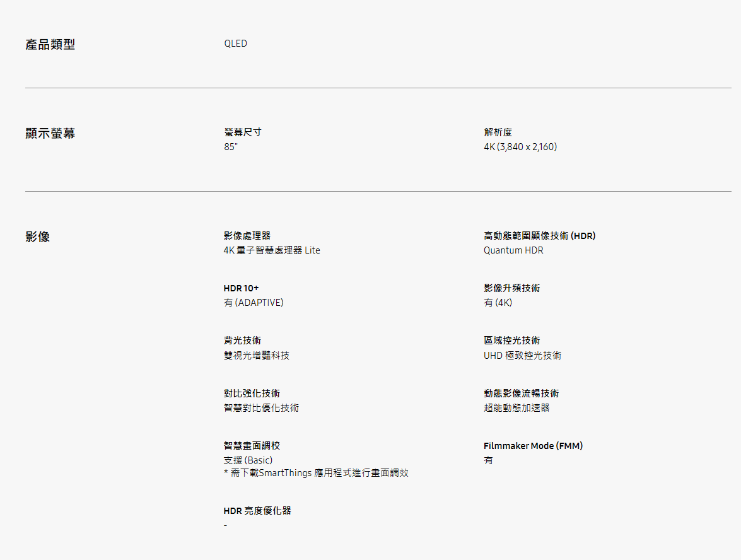Select the 85" screen size value
This screenshot has width=741, height=560.
tap(231, 147)
